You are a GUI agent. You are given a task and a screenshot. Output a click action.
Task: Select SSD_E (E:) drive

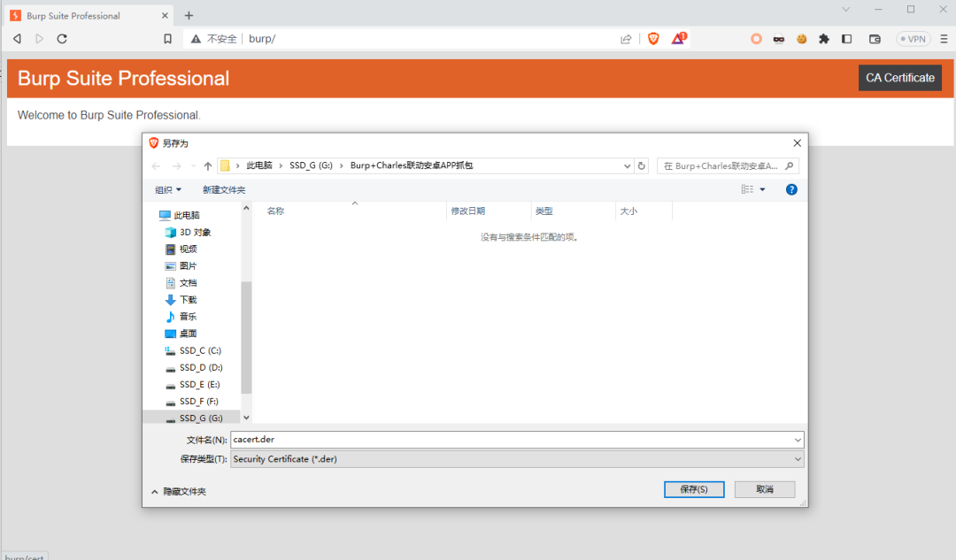pos(199,385)
